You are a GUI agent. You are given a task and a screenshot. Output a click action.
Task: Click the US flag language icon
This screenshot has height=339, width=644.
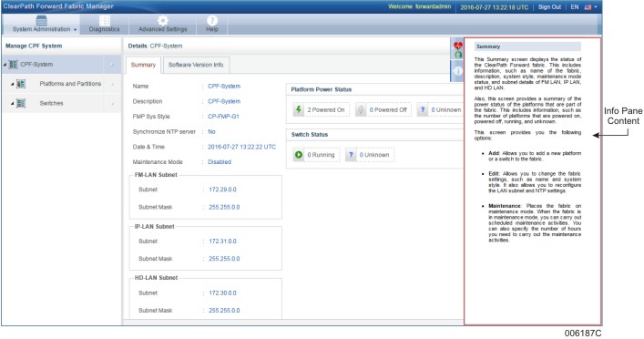pos(588,7)
